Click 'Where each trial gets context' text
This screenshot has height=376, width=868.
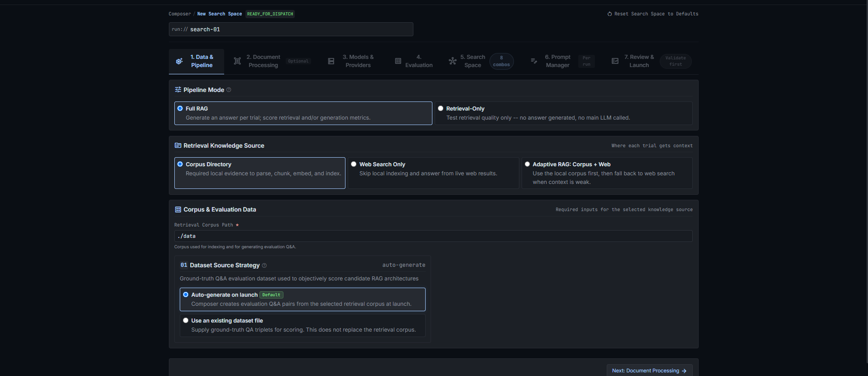click(652, 146)
